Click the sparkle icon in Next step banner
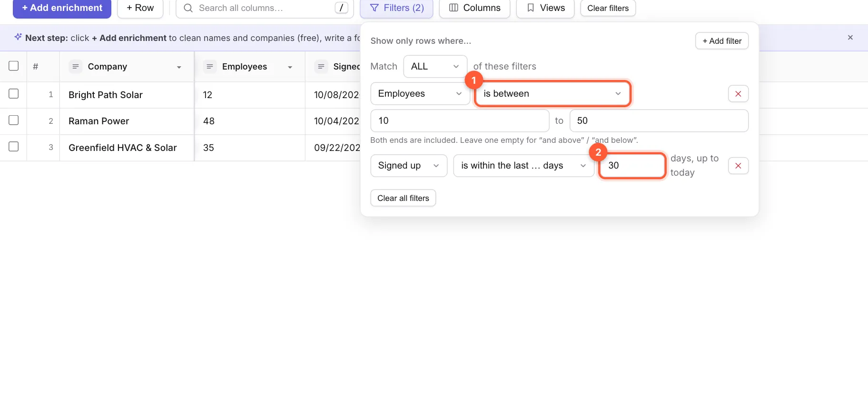The height and width of the screenshot is (400, 868). point(18,37)
